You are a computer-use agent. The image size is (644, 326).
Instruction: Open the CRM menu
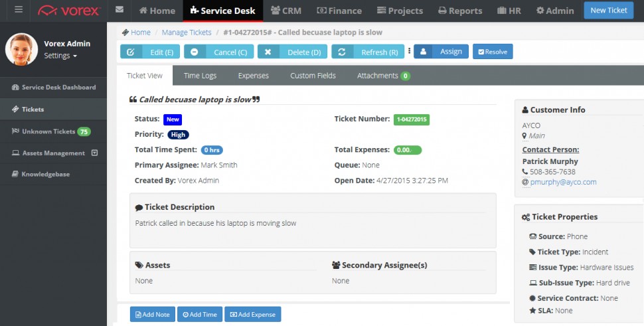286,11
